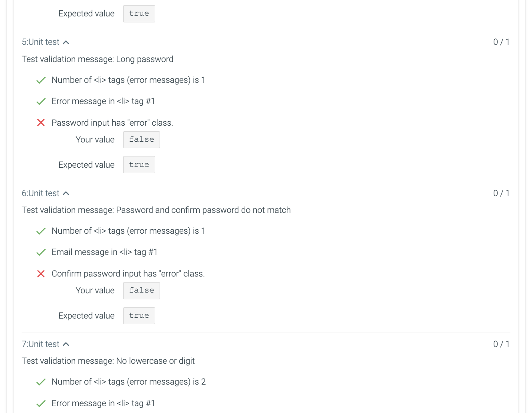Screen dimensions: 532x413
Task: Click the checkmark beside 'Number of <li> tags' in test 6
Action: (x=41, y=231)
